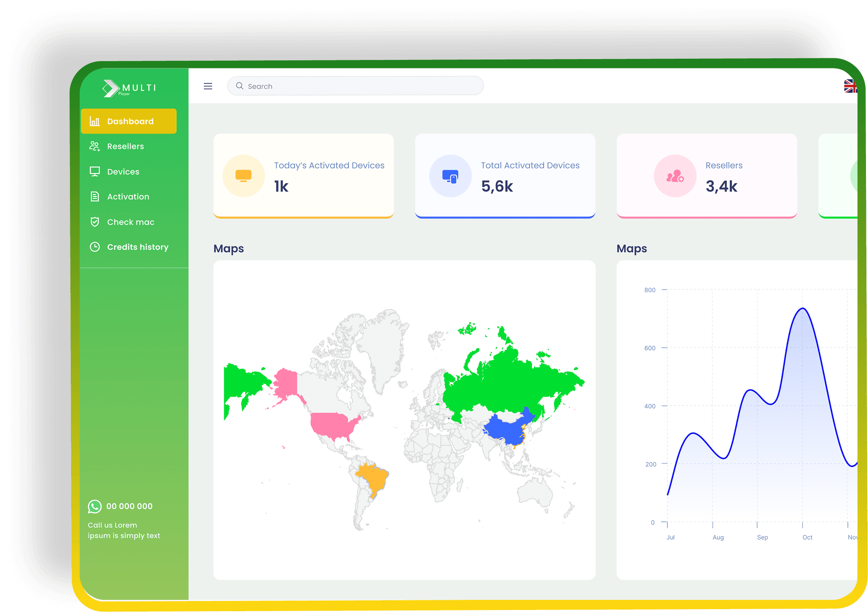This screenshot has height=614, width=868.
Task: Toggle the hamburger menu icon
Action: point(208,86)
